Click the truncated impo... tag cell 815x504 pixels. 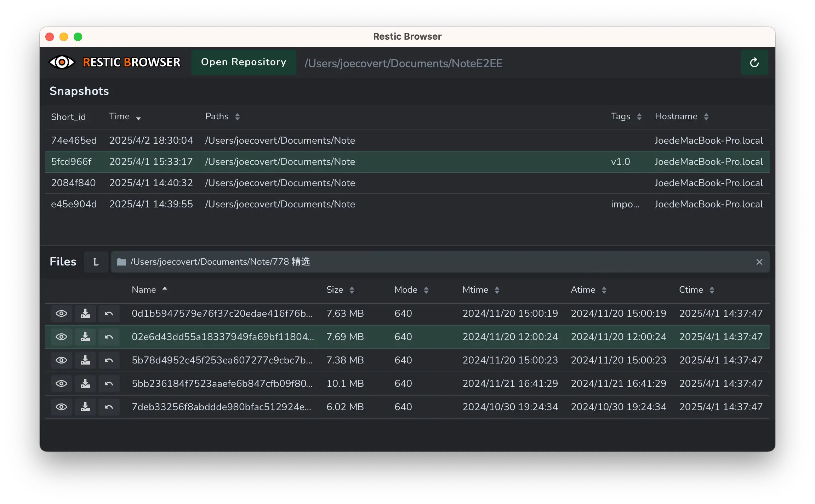(x=625, y=204)
